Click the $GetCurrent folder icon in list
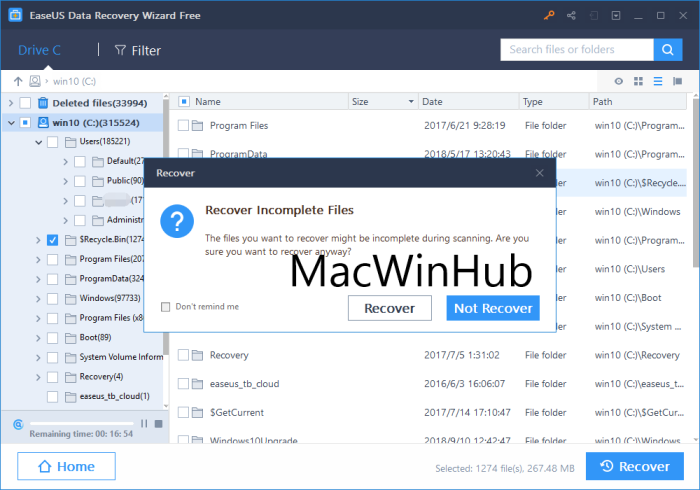 click(197, 412)
